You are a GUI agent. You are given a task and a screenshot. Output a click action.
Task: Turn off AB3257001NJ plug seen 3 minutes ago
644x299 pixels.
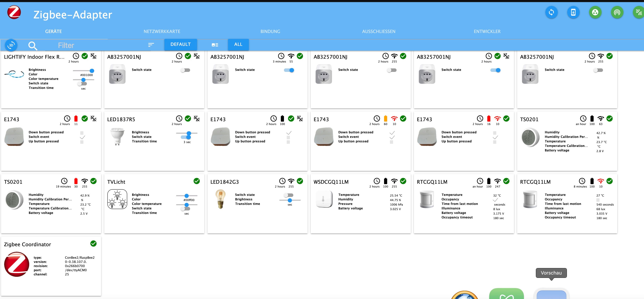289,70
